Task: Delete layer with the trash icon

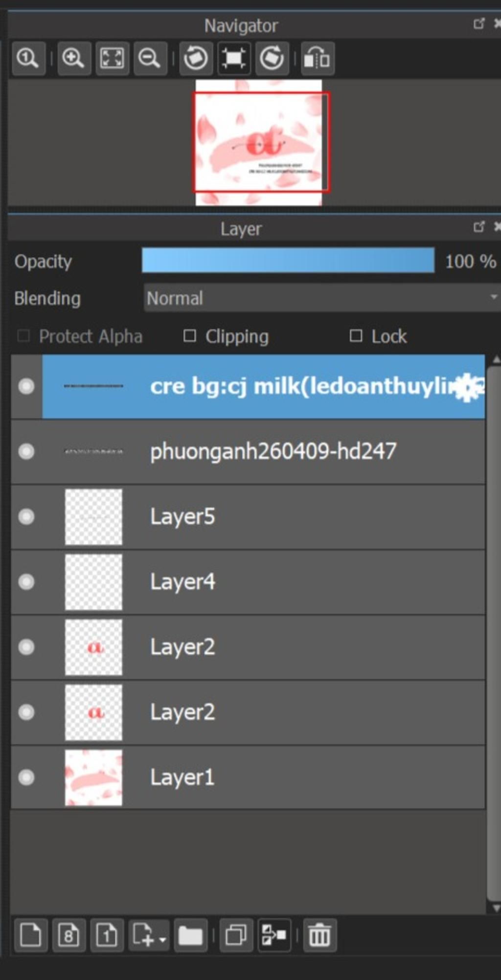Action: coord(319,935)
